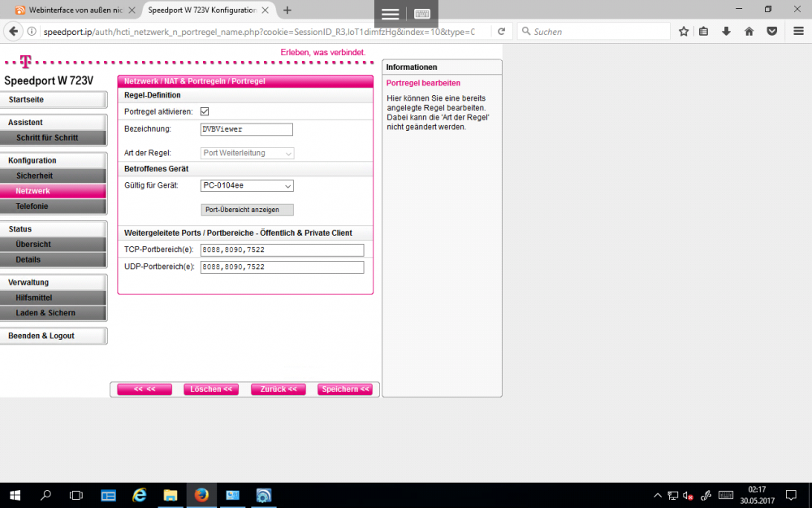Viewport: 812px width, 508px height.
Task: Expand the Gültig für Gerät dropdown
Action: 247,185
